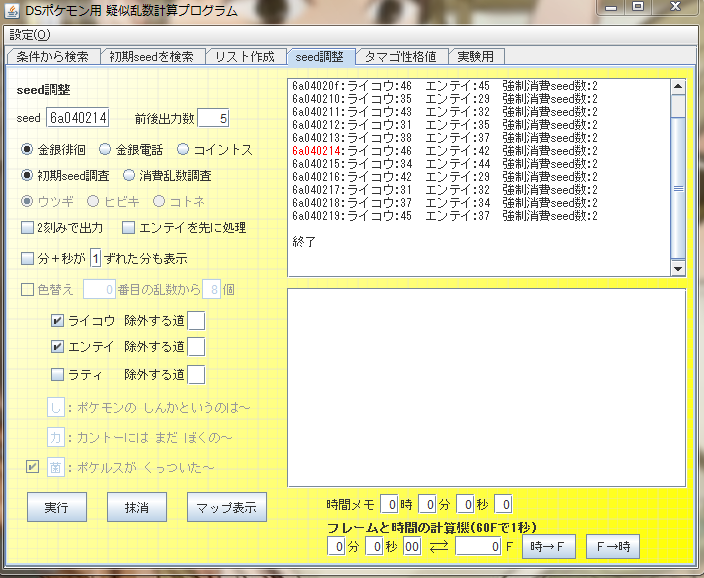The image size is (704, 578).
Task: Check the ラティ checkbox
Action: tap(57, 375)
